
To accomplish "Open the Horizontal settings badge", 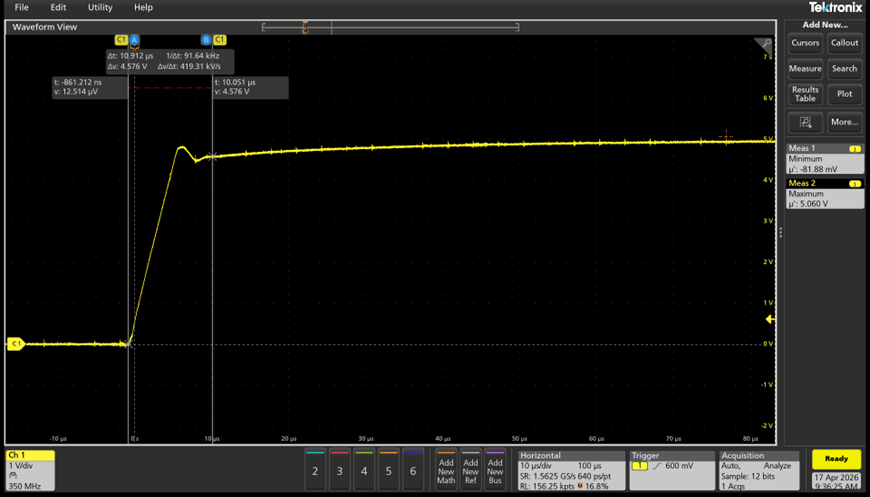I will [x=570, y=470].
